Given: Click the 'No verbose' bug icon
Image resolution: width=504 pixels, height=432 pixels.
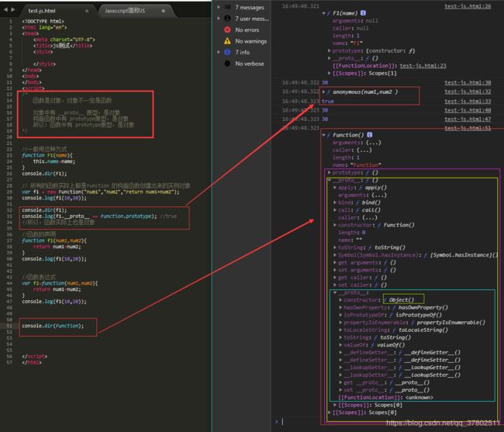Looking at the screenshot, I should pyautogui.click(x=227, y=64).
